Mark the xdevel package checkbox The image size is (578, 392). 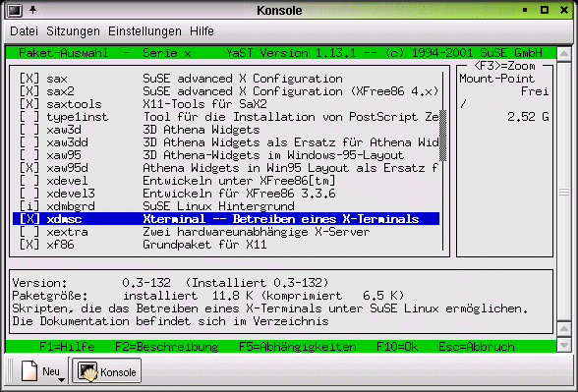coord(29,181)
